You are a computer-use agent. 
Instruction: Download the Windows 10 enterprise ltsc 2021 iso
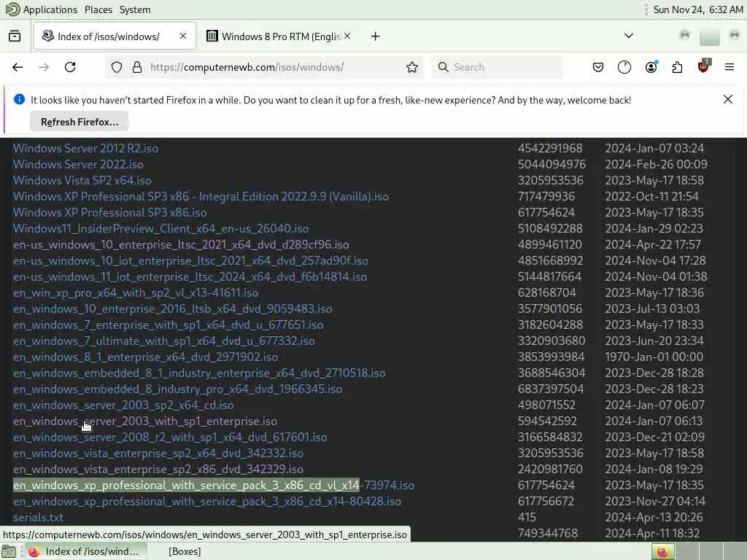pyautogui.click(x=181, y=245)
